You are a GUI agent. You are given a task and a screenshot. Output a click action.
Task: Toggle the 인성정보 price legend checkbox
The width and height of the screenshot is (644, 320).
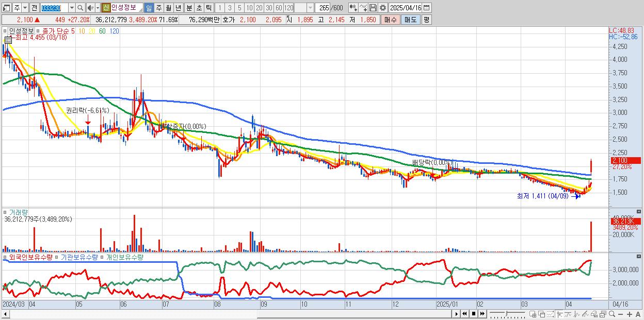click(x=6, y=31)
